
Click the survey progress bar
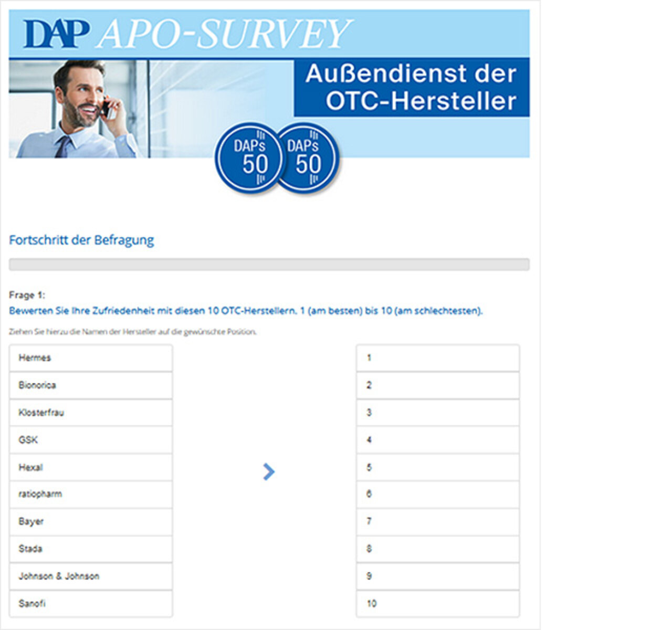pos(269,265)
